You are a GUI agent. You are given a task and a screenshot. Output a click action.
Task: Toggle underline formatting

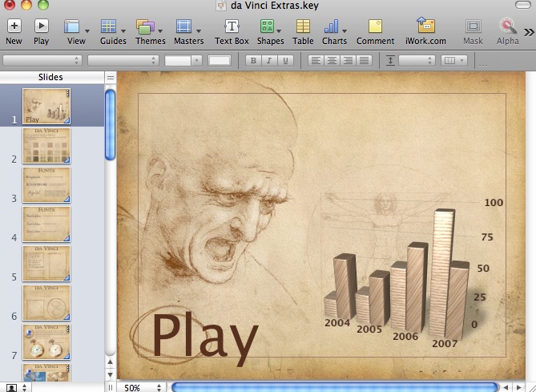(x=285, y=61)
